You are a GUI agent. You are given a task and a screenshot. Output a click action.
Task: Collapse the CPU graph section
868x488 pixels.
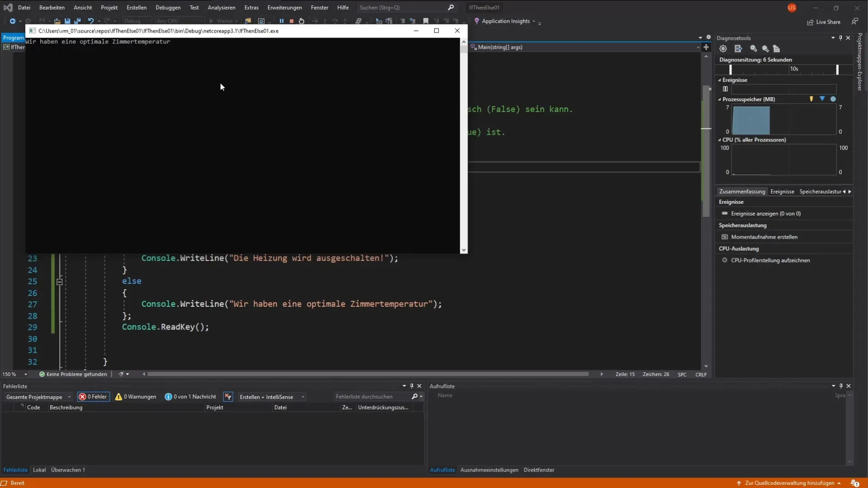pos(719,140)
